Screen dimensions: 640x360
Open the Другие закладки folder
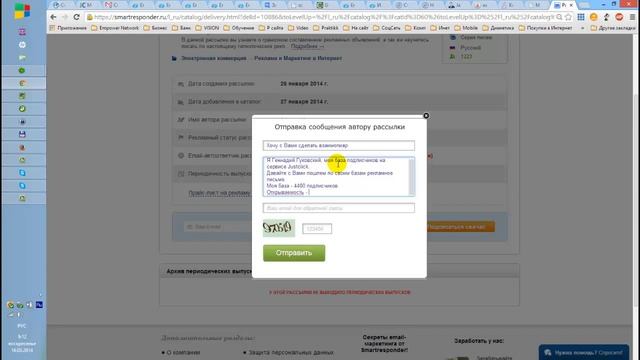(x=613, y=28)
